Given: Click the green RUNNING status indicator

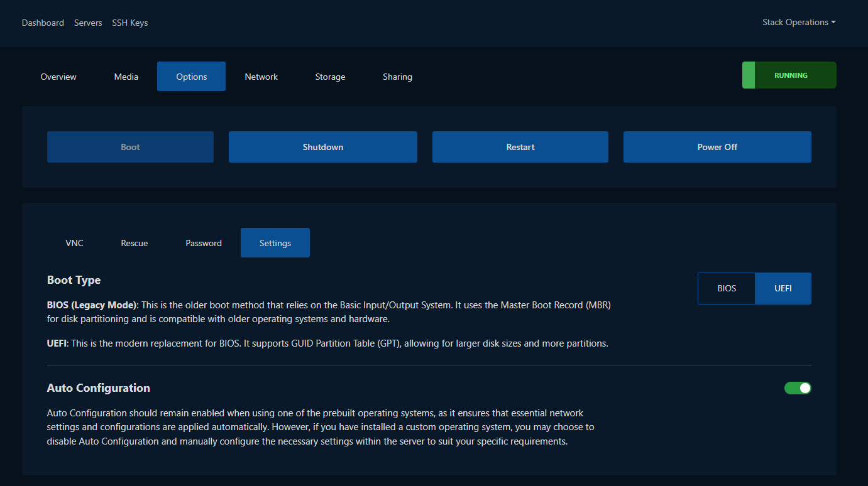Looking at the screenshot, I should pyautogui.click(x=789, y=75).
